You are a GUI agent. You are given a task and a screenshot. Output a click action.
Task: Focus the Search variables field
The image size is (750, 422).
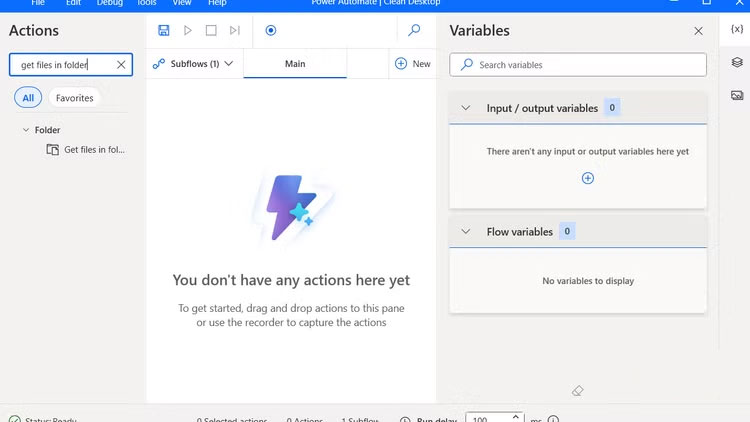click(578, 65)
